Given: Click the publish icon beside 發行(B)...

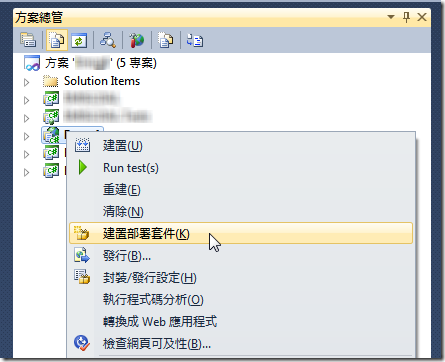Looking at the screenshot, I should (82, 255).
